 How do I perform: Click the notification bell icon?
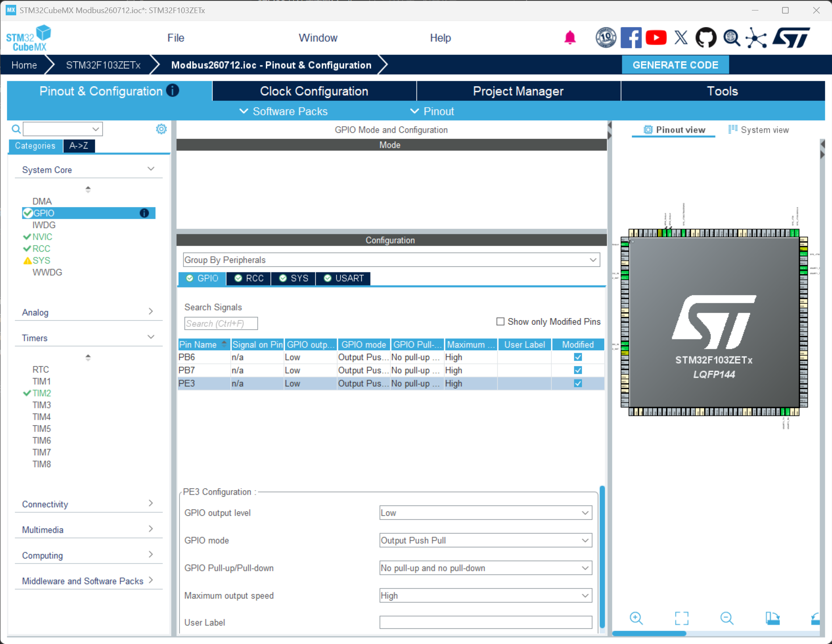point(570,38)
